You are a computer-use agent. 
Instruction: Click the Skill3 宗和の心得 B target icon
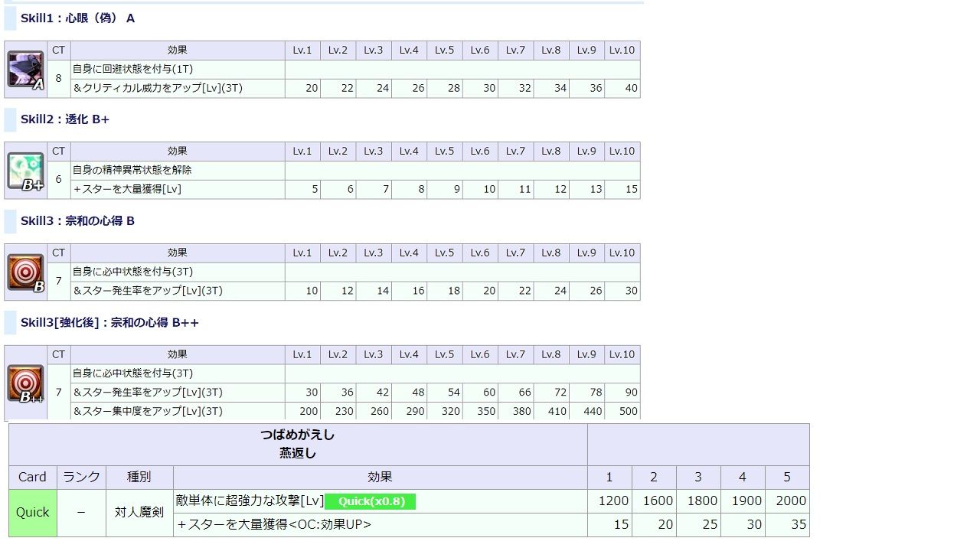[26, 273]
